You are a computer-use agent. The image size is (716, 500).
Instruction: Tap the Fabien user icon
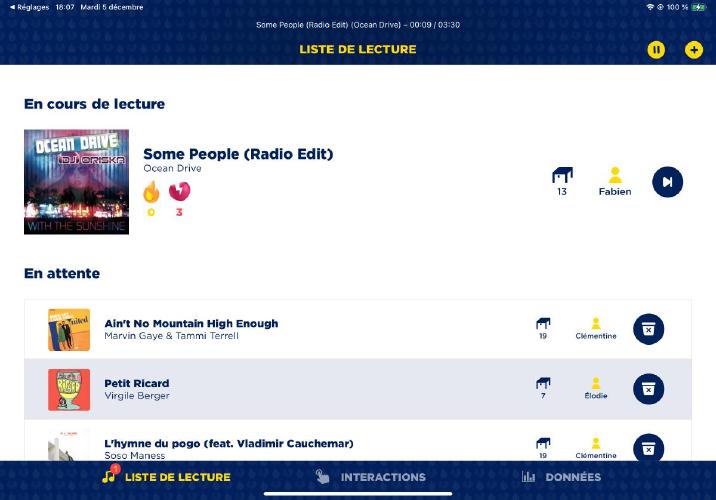[x=615, y=176]
